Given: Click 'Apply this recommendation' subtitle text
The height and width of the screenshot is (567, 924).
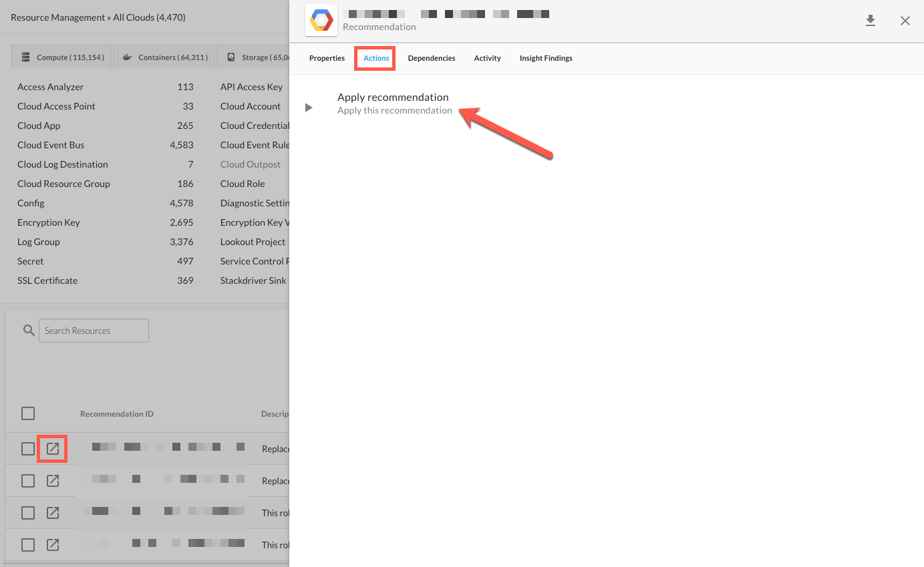Looking at the screenshot, I should 394,110.
